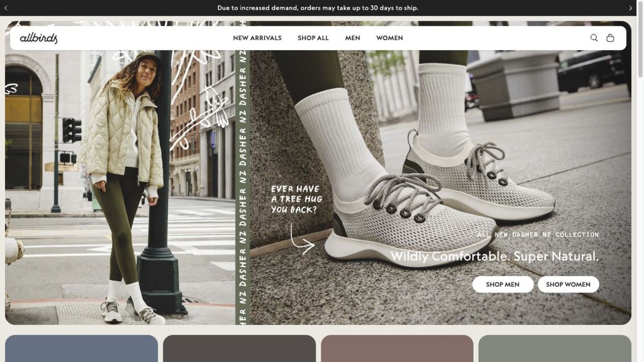Image resolution: width=644 pixels, height=362 pixels.
Task: Click the Shop Men button
Action: point(503,284)
